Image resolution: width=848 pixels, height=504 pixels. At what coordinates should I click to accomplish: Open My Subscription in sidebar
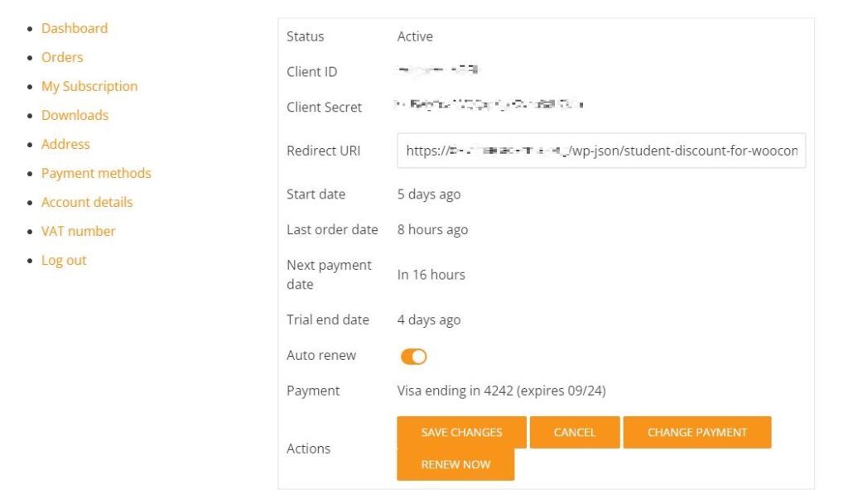(89, 86)
